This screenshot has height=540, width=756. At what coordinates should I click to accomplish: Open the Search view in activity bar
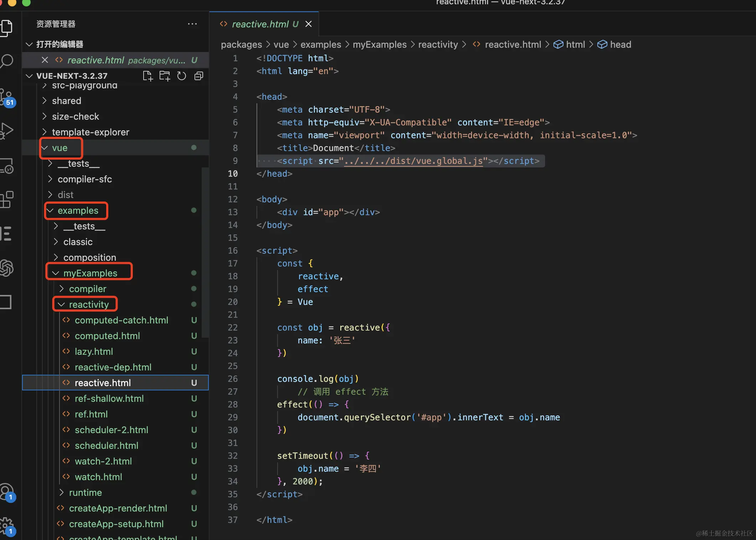click(x=6, y=61)
